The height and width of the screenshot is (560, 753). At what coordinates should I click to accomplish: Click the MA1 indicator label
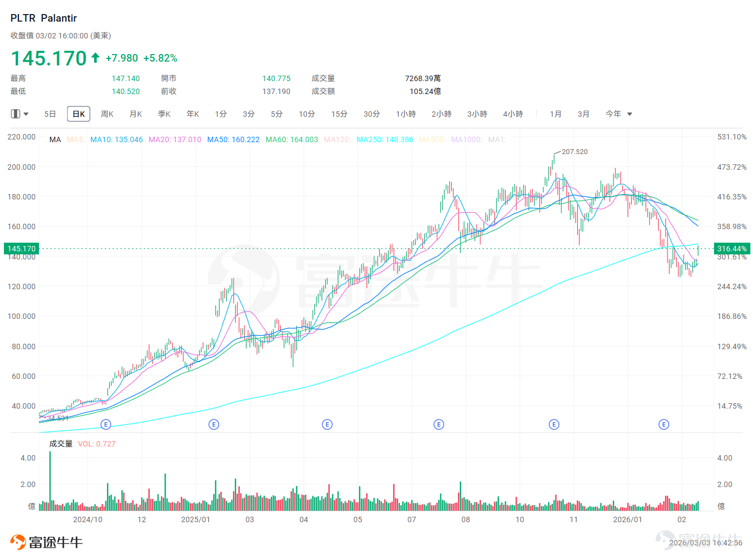point(497,139)
